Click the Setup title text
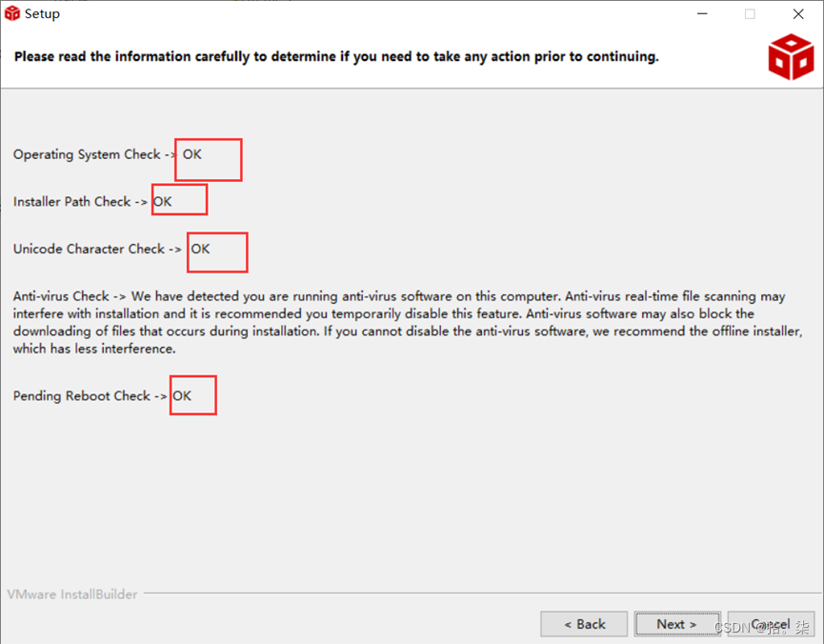This screenshot has width=824, height=644. (x=42, y=13)
